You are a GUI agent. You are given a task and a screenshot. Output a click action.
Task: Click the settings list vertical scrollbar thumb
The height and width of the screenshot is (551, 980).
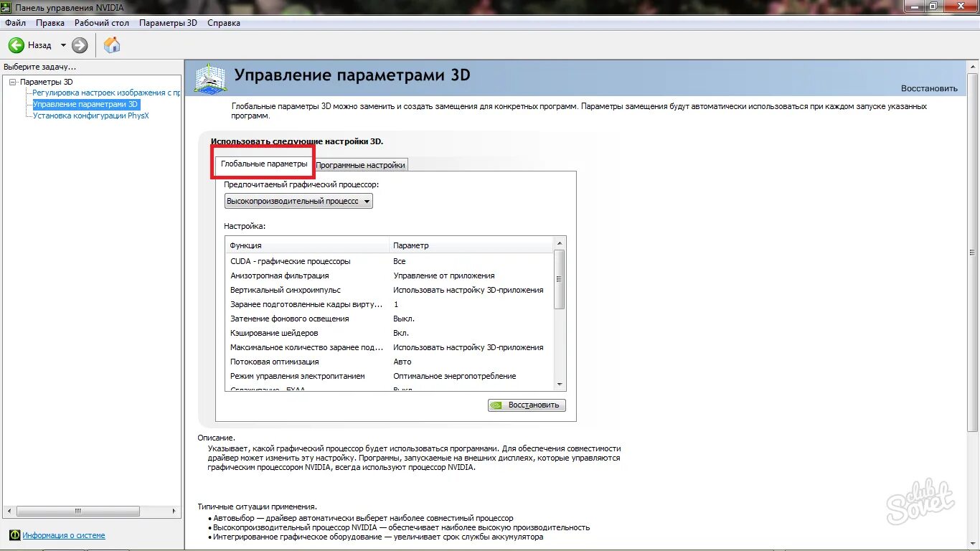pyautogui.click(x=560, y=280)
